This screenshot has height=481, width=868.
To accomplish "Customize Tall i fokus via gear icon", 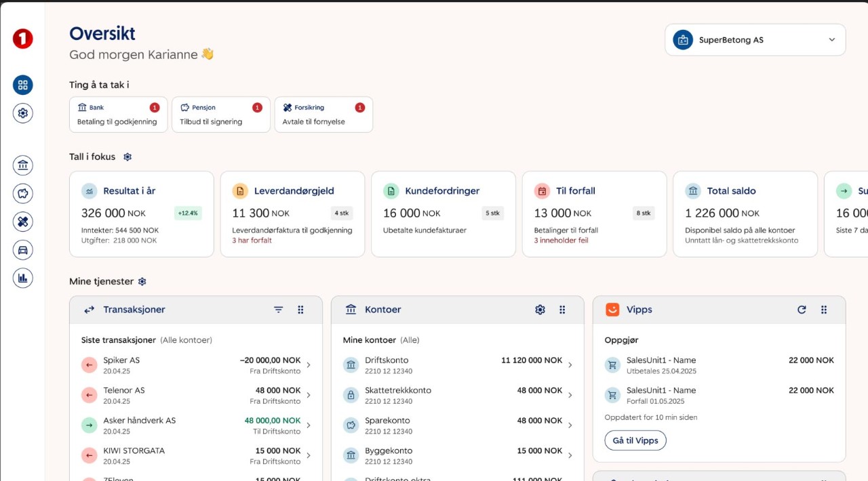I will [x=127, y=157].
